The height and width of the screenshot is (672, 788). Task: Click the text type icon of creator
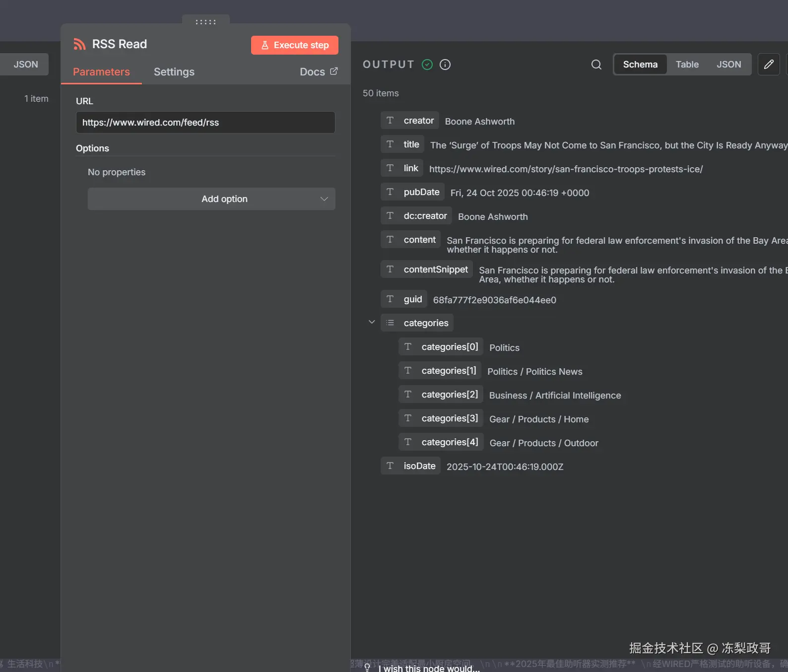click(x=390, y=121)
